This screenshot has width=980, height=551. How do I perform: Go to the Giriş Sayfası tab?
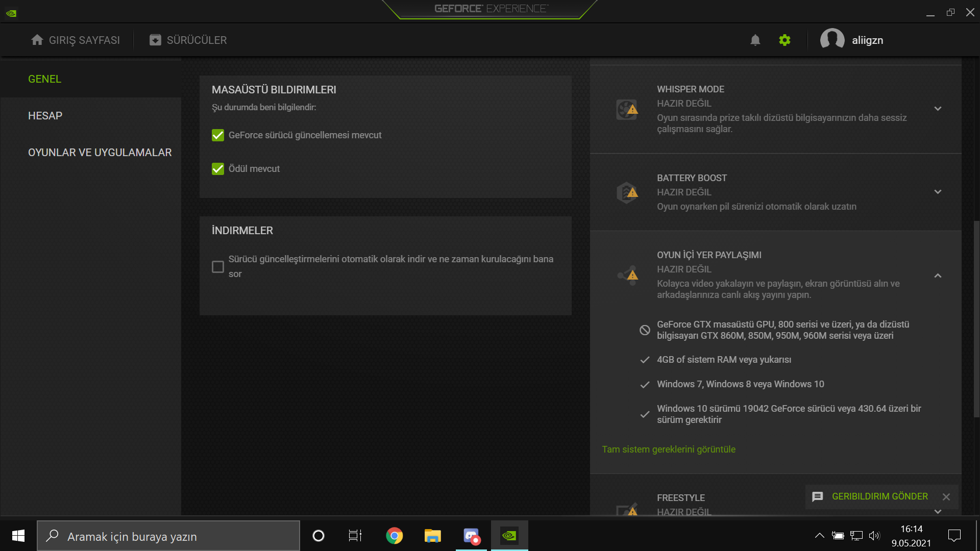click(76, 40)
